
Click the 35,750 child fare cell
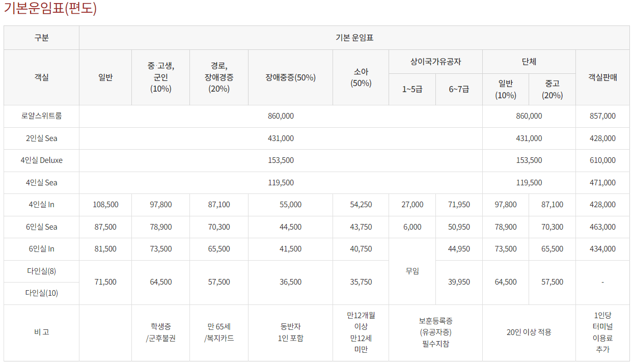361,282
